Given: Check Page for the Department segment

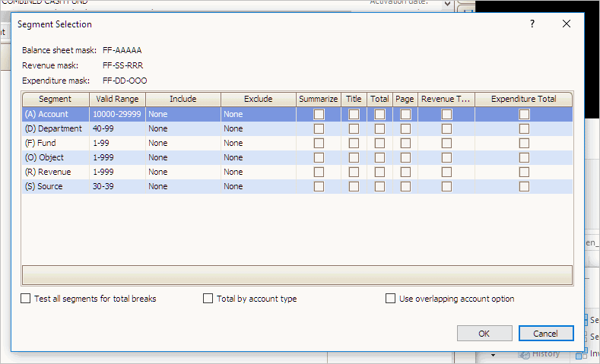Looking at the screenshot, I should (x=405, y=129).
